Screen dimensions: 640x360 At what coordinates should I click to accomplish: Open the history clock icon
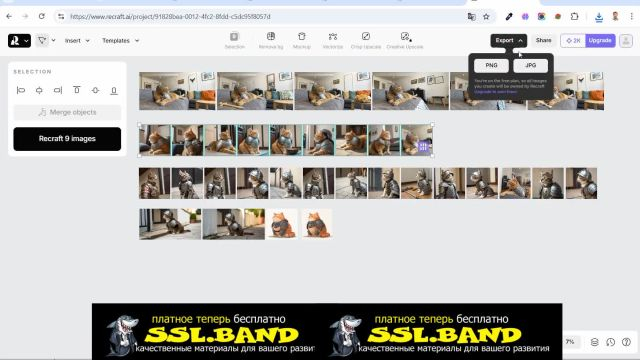pyautogui.click(x=610, y=342)
